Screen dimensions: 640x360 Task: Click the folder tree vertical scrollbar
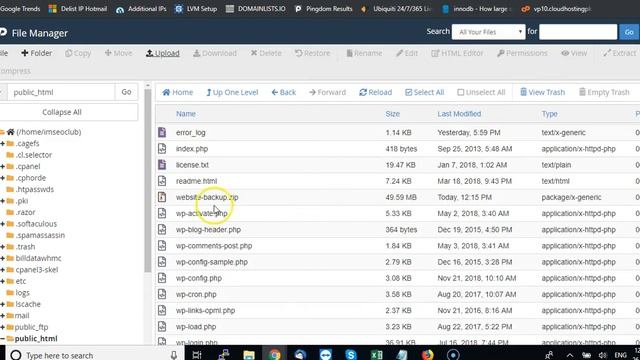(x=148, y=180)
